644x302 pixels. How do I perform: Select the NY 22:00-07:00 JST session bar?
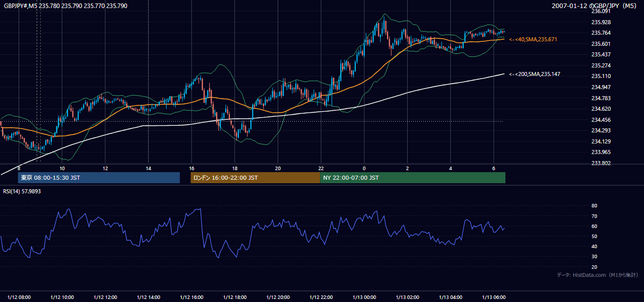(x=413, y=178)
